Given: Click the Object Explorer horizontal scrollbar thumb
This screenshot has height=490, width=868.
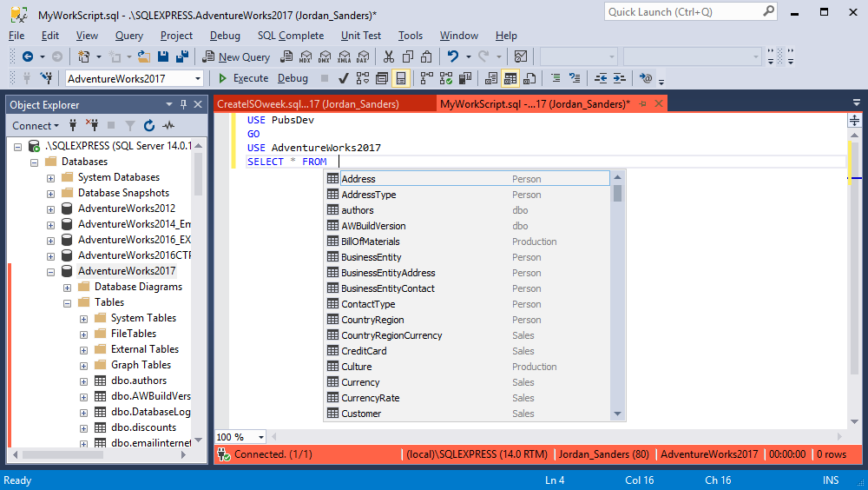Looking at the screenshot, I should [x=62, y=454].
